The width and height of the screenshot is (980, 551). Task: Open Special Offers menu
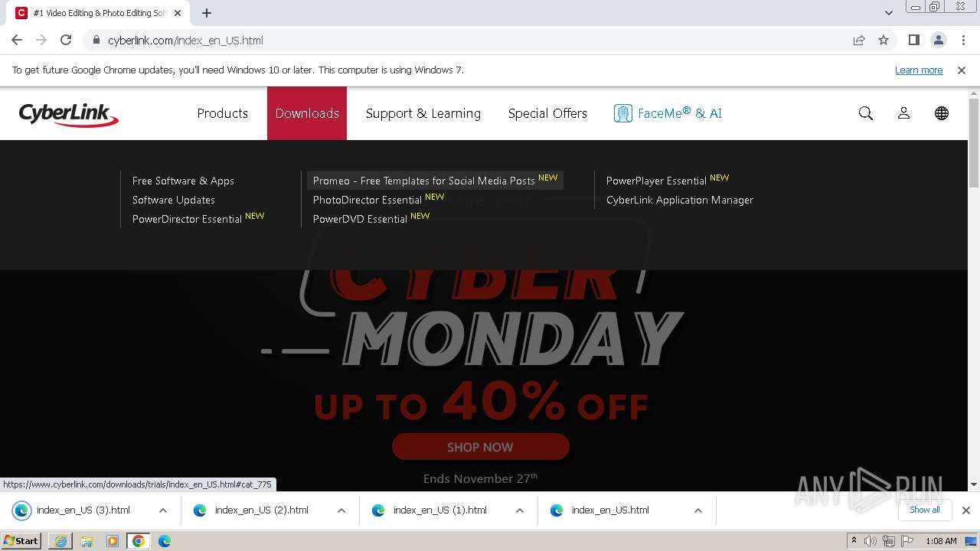[x=547, y=113]
